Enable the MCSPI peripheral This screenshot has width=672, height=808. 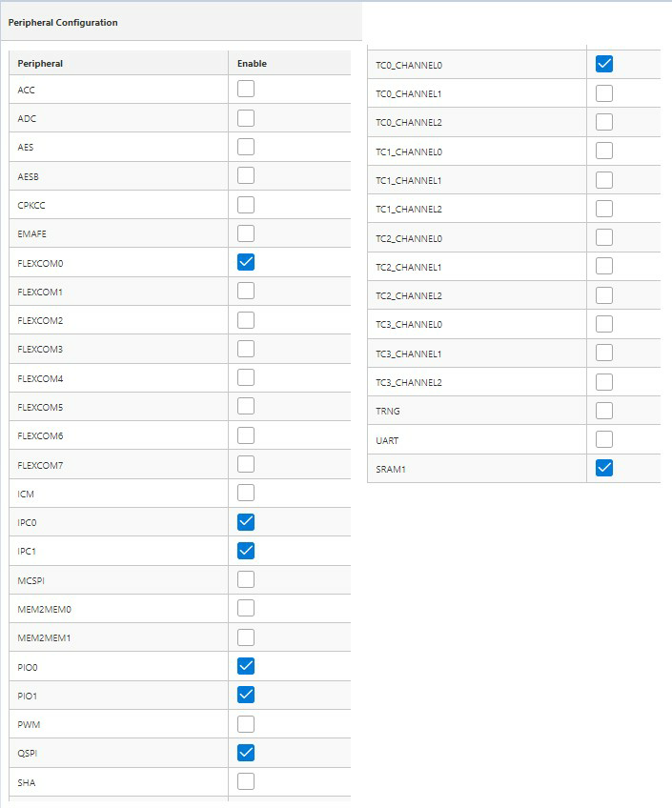246,579
